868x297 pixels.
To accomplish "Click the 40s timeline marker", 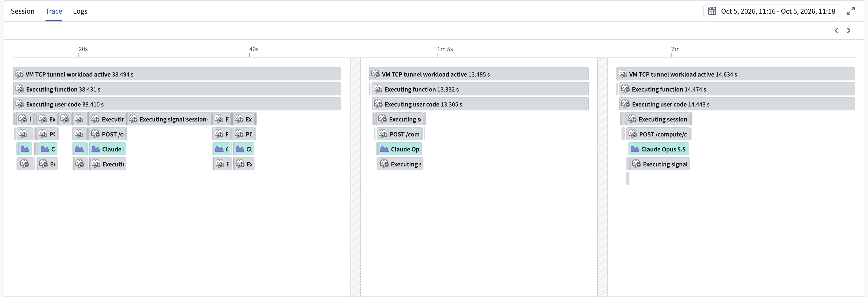I will pos(254,49).
